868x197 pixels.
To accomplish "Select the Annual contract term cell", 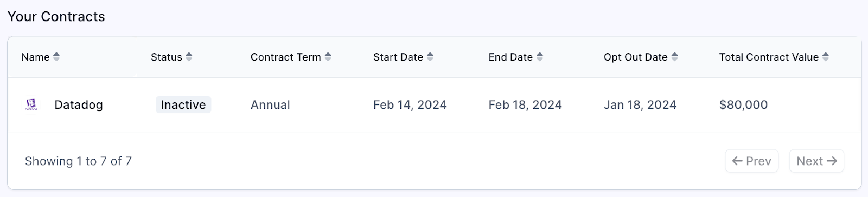I will tap(270, 105).
